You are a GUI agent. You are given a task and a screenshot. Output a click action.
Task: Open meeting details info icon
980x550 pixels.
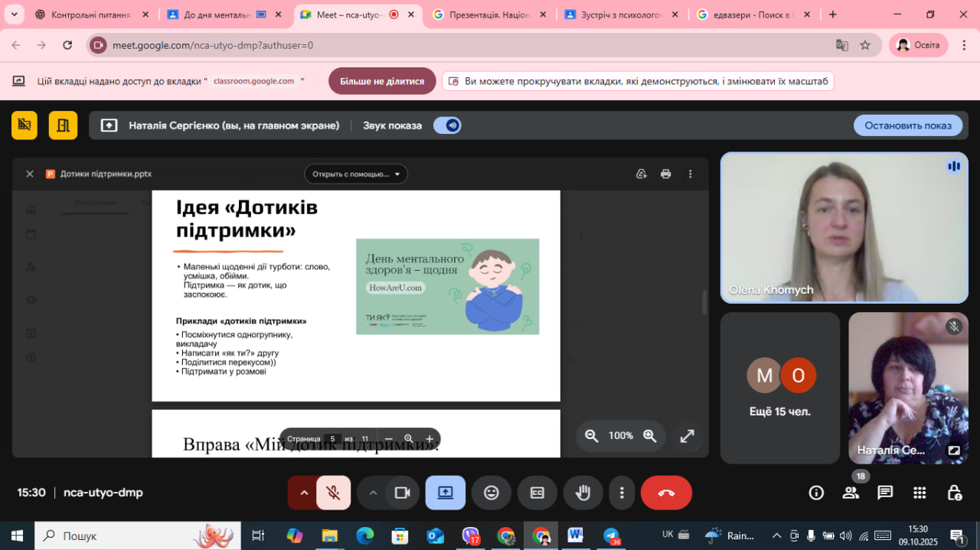click(x=816, y=493)
